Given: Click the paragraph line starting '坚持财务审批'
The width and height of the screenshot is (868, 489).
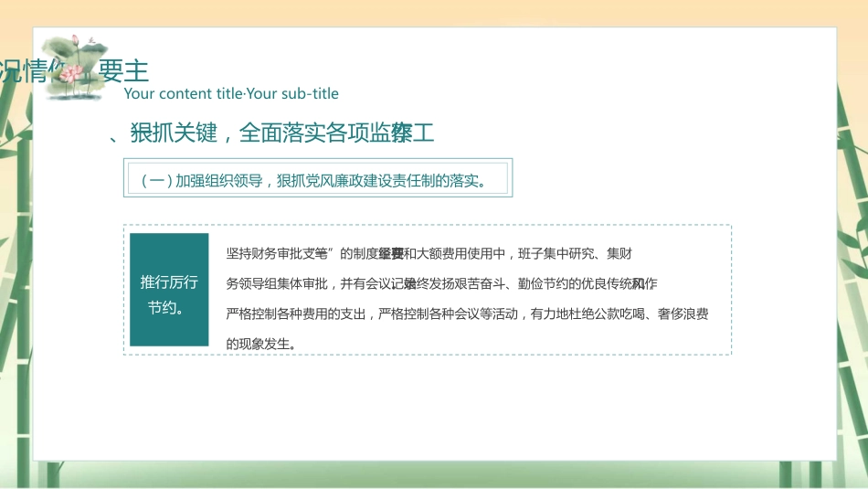Looking at the screenshot, I should click(x=429, y=253).
